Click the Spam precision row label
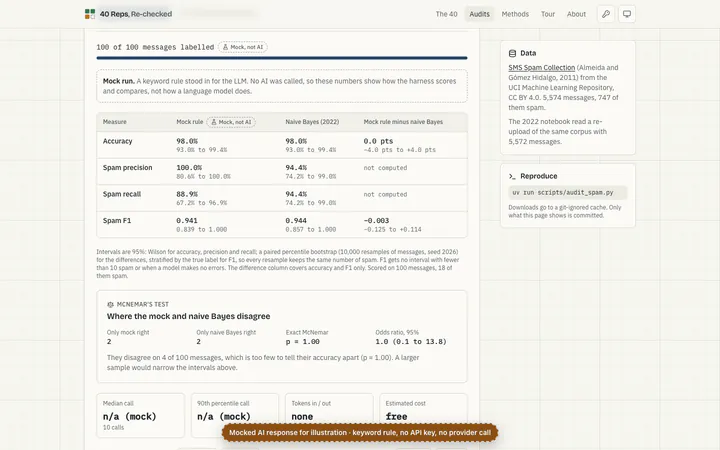The width and height of the screenshot is (720, 450). 128,168
